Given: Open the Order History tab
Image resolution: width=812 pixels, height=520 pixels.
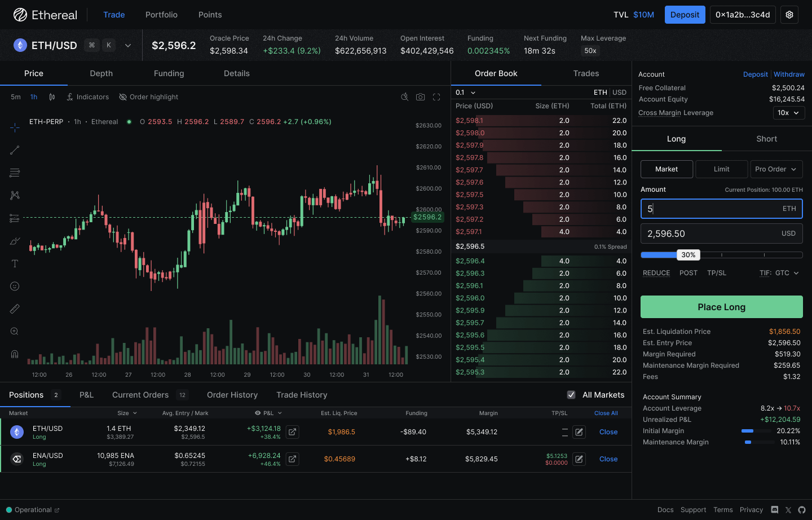Looking at the screenshot, I should 232,395.
